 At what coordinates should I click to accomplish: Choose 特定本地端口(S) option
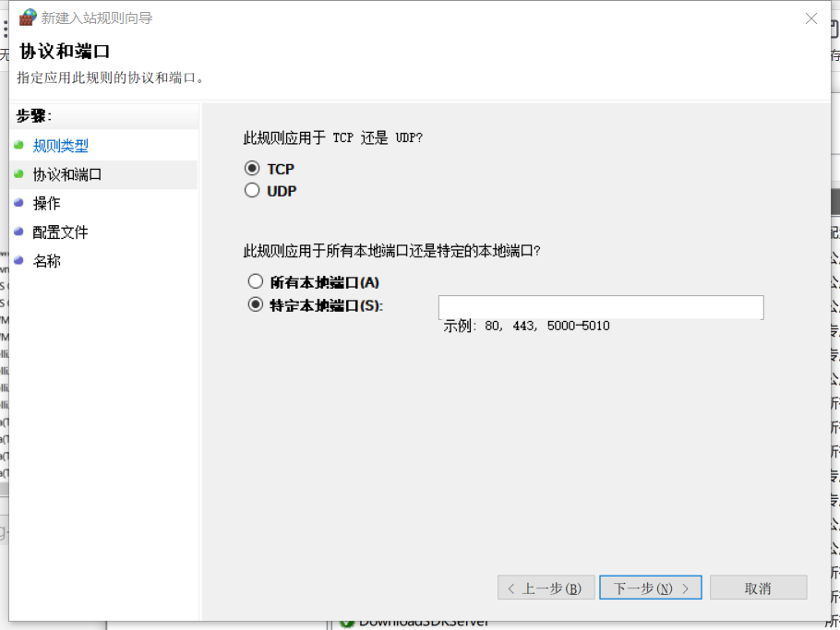pyautogui.click(x=256, y=305)
